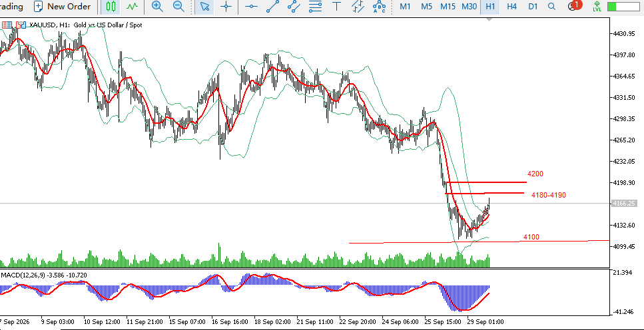Click the Depth of Market icon on chart
The height and width of the screenshot is (330, 644).
tap(7, 25)
